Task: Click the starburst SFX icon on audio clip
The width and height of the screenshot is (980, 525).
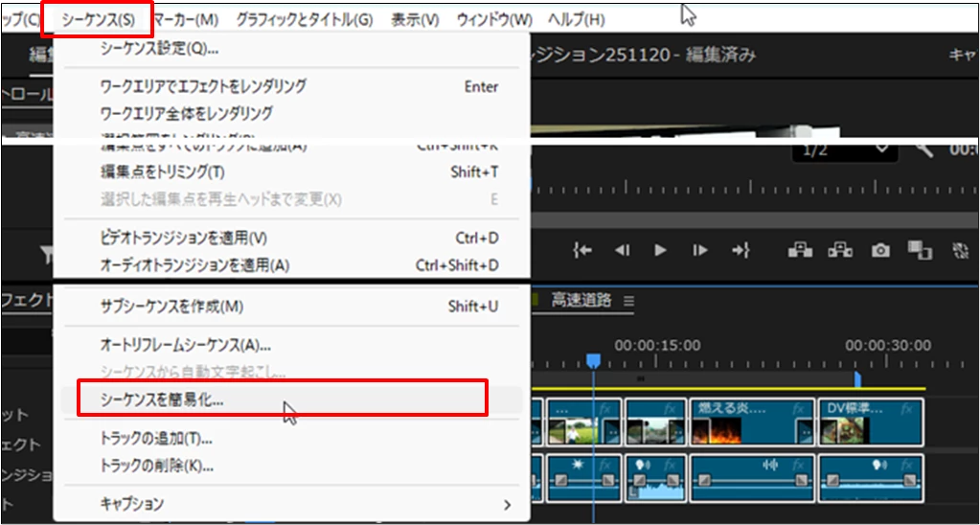Action: pyautogui.click(x=578, y=465)
